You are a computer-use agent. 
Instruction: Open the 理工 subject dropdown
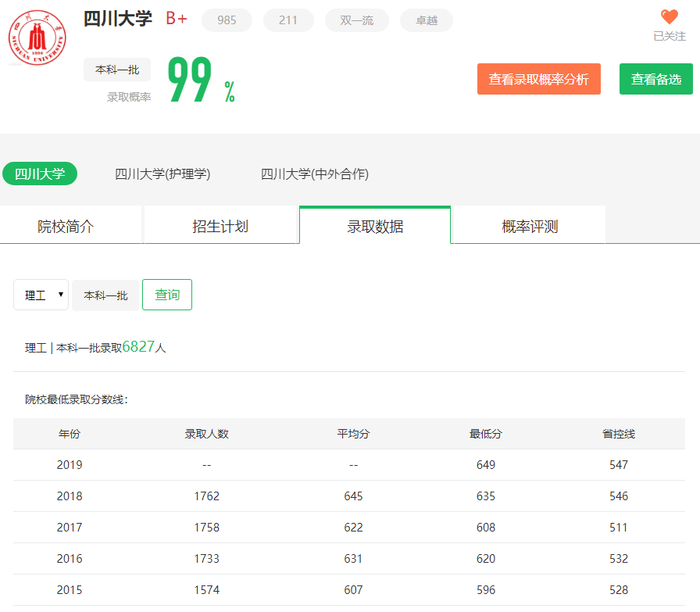pos(41,295)
